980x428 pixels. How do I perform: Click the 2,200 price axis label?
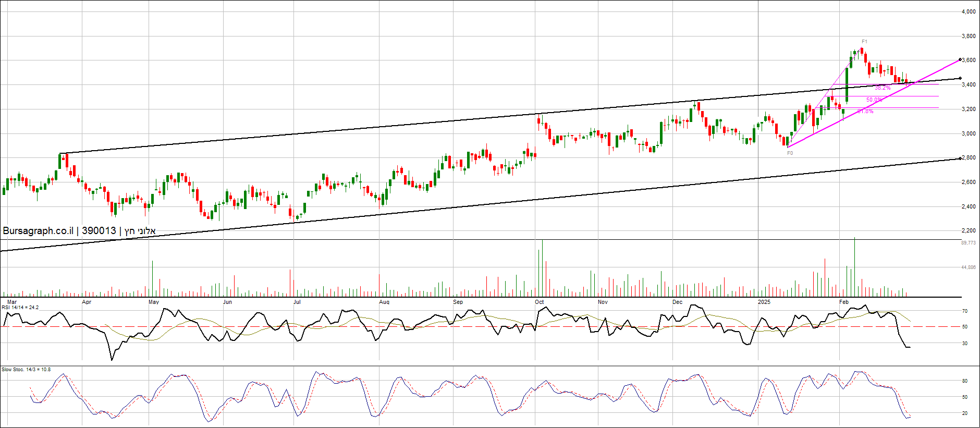pyautogui.click(x=969, y=230)
